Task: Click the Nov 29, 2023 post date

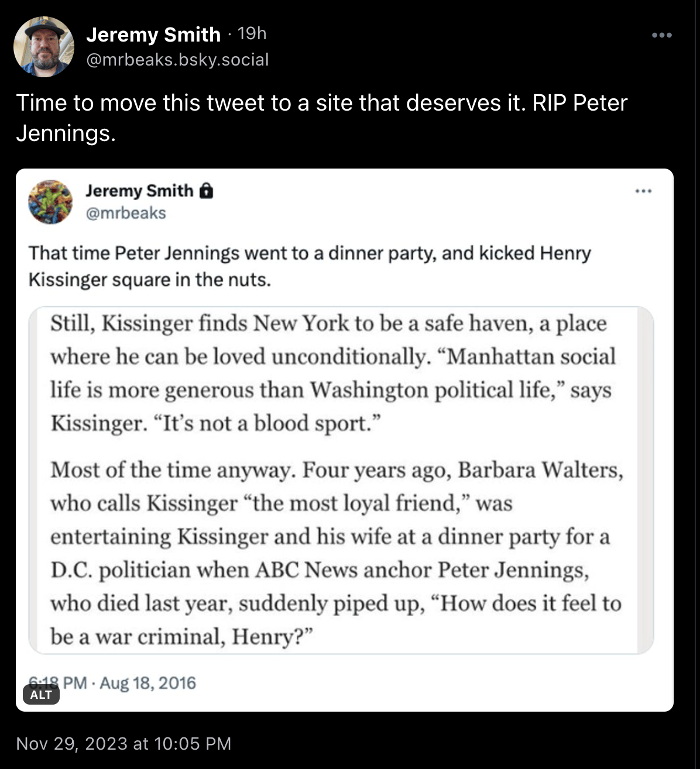Action: 123,743
